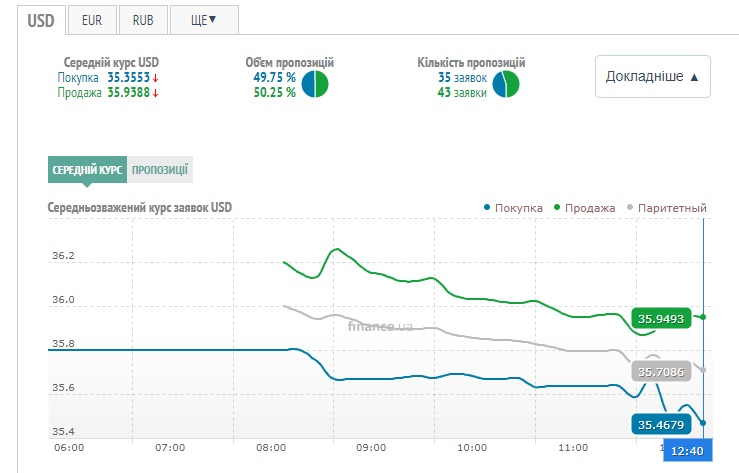Switch to the RUB currency tab
The height and width of the screenshot is (473, 739).
tap(142, 19)
